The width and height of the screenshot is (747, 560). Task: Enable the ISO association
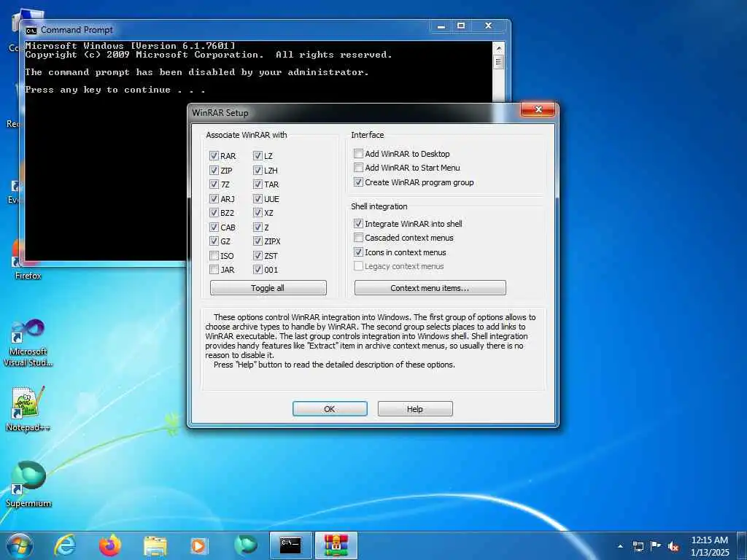[214, 256]
